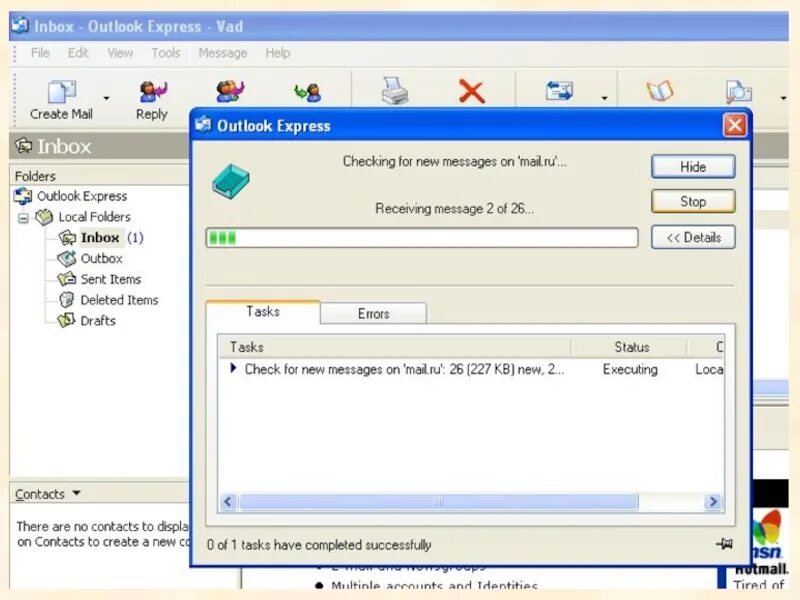Select Outlook Express root in folder tree

82,196
